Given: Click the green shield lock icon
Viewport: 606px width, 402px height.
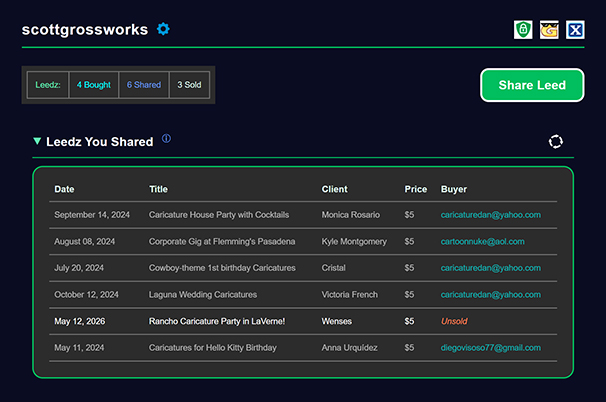Looking at the screenshot, I should click(523, 30).
